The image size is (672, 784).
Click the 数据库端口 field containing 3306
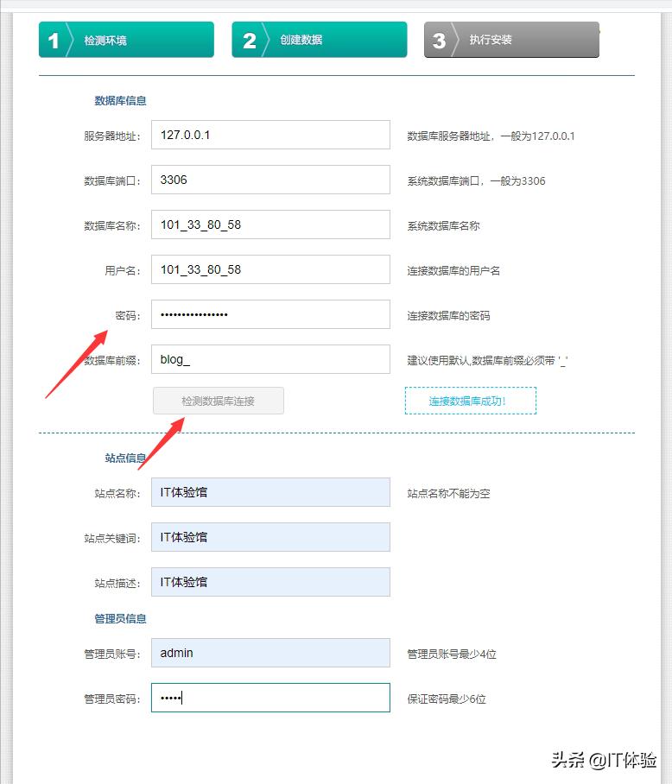tap(270, 180)
